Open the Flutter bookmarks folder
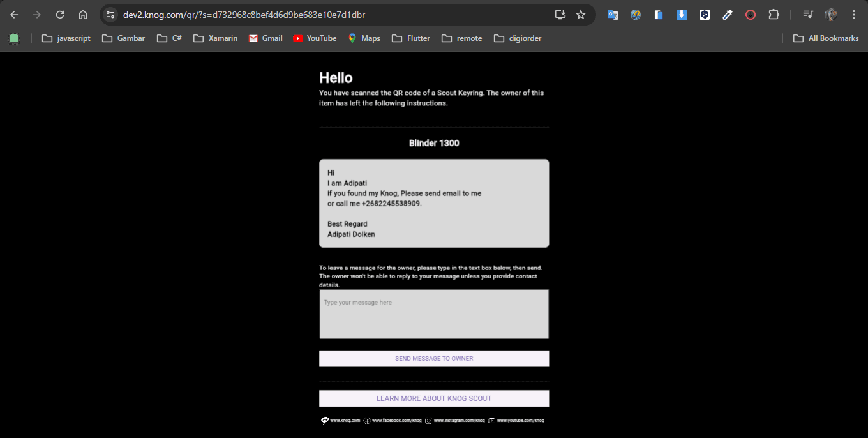 pyautogui.click(x=411, y=38)
